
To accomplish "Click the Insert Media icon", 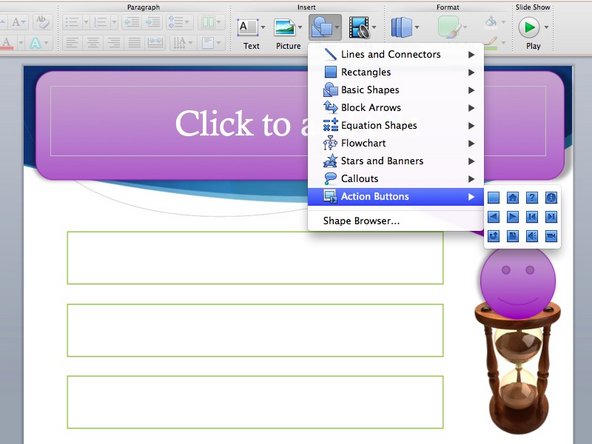I will [359, 27].
